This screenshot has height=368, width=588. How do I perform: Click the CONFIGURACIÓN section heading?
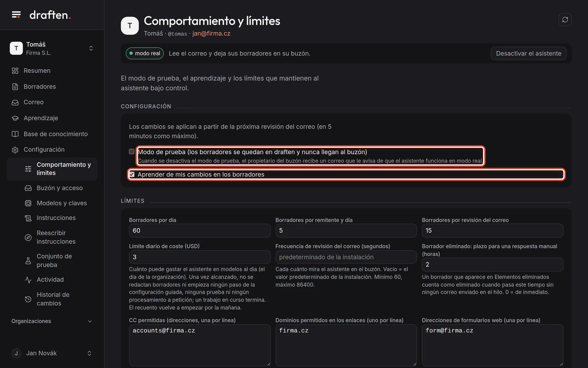click(x=146, y=107)
